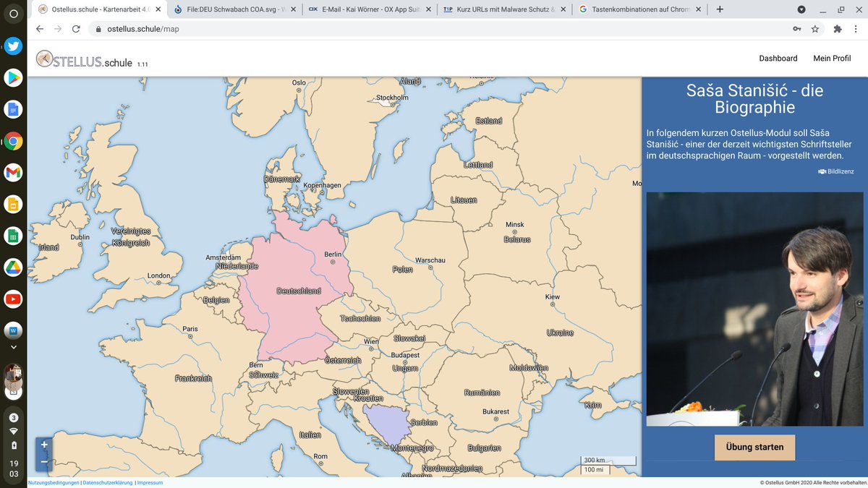Click the Italien country label
Viewport: 868px width, 488px height.
click(310, 435)
